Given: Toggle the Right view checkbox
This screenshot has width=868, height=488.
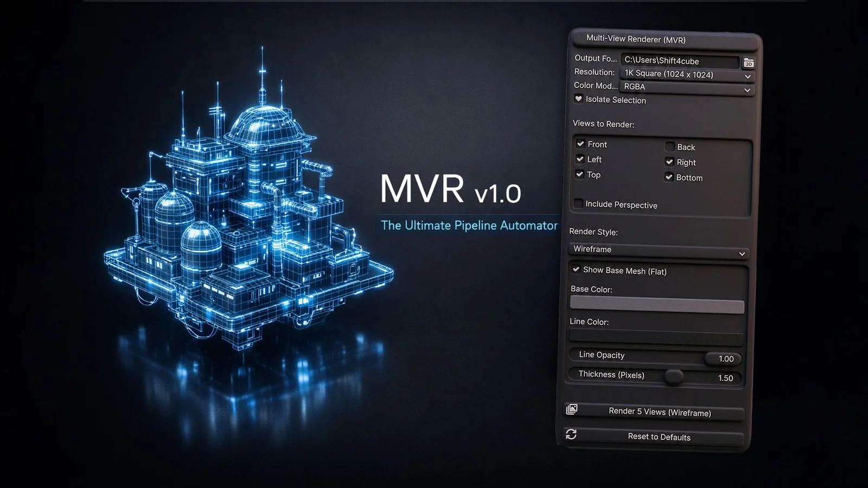Looking at the screenshot, I should click(x=669, y=161).
